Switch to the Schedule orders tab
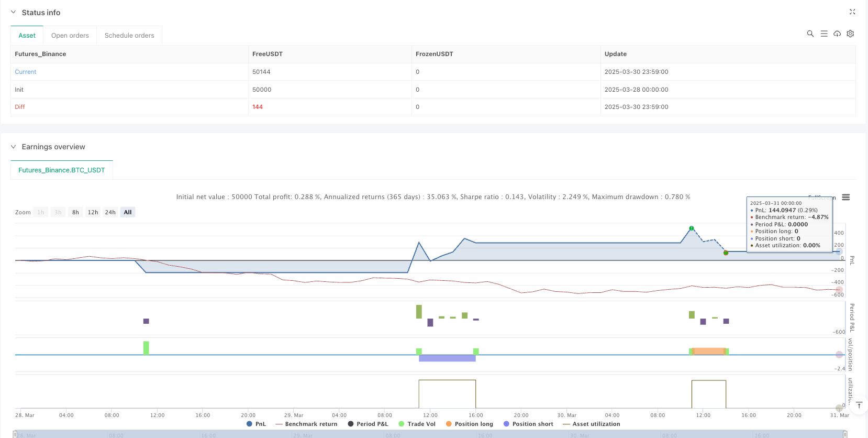868x438 pixels. pyautogui.click(x=129, y=36)
